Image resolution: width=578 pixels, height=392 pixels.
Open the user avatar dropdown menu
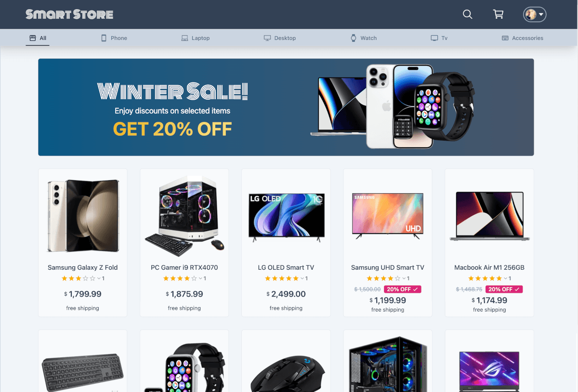point(535,14)
